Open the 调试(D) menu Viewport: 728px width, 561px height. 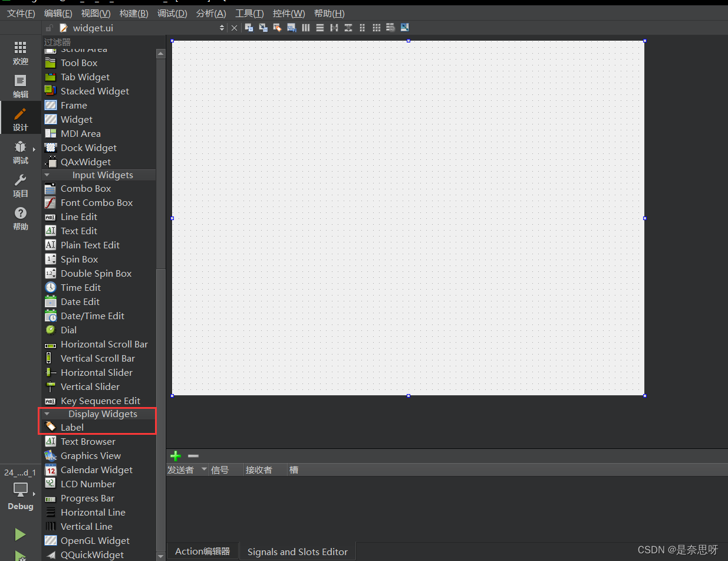[172, 13]
